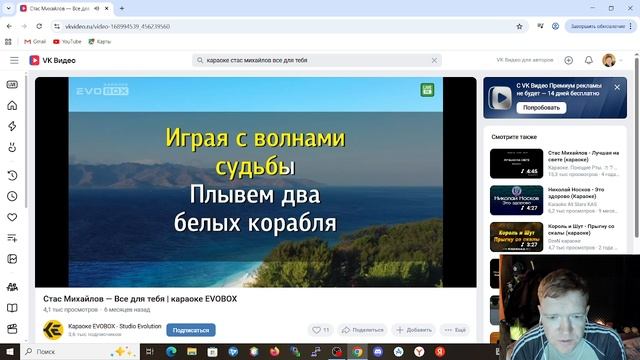The image size is (640, 360).
Task: Open YouTube bookmark
Action: pyautogui.click(x=67, y=42)
